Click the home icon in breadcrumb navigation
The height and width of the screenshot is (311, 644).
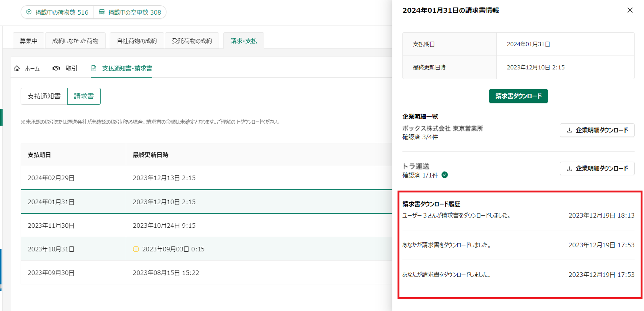coord(17,68)
